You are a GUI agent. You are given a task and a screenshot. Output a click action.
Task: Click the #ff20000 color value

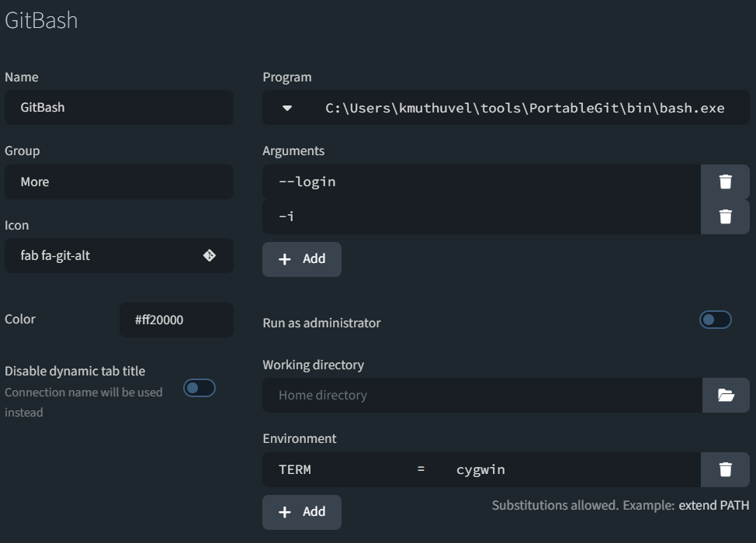pos(176,320)
